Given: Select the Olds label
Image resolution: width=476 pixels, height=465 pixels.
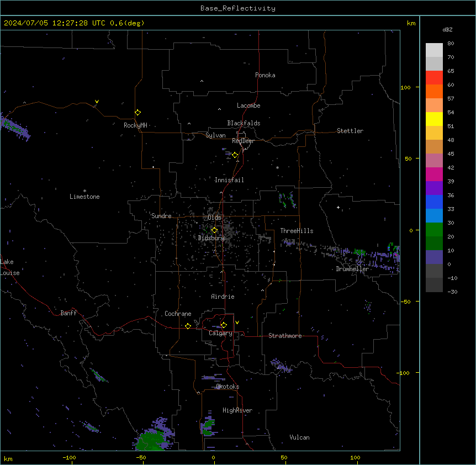Looking at the screenshot, I should coord(214,218).
